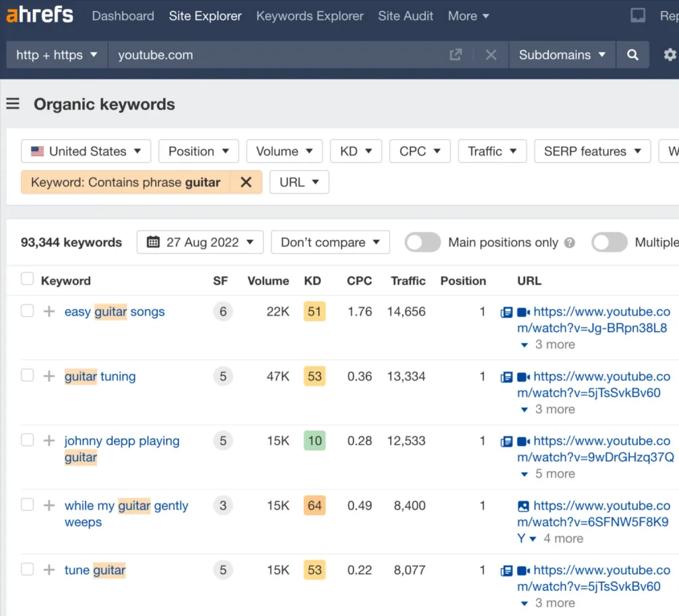Open the Site Audit menu item

click(x=406, y=16)
